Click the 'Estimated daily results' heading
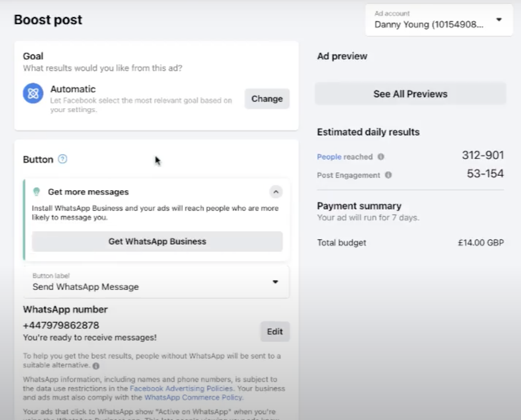The image size is (521, 420). click(x=368, y=132)
